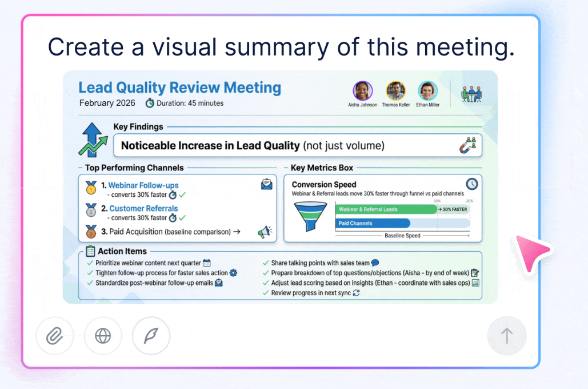Click checkmark for 'Standardize post-webinar follow-up emails'
The height and width of the screenshot is (389, 588).
click(90, 283)
